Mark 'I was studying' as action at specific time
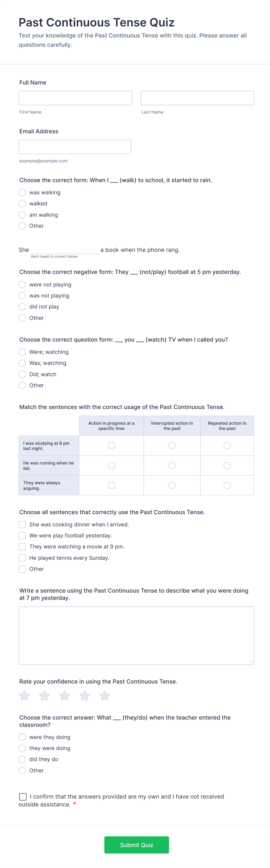Screen dimensions: 270x868 coord(111,445)
